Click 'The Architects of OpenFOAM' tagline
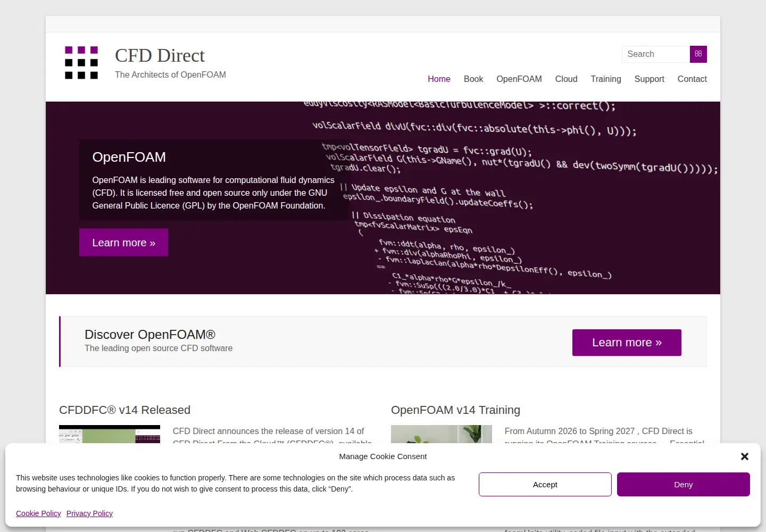Screen dimensions: 766x532 170,75
